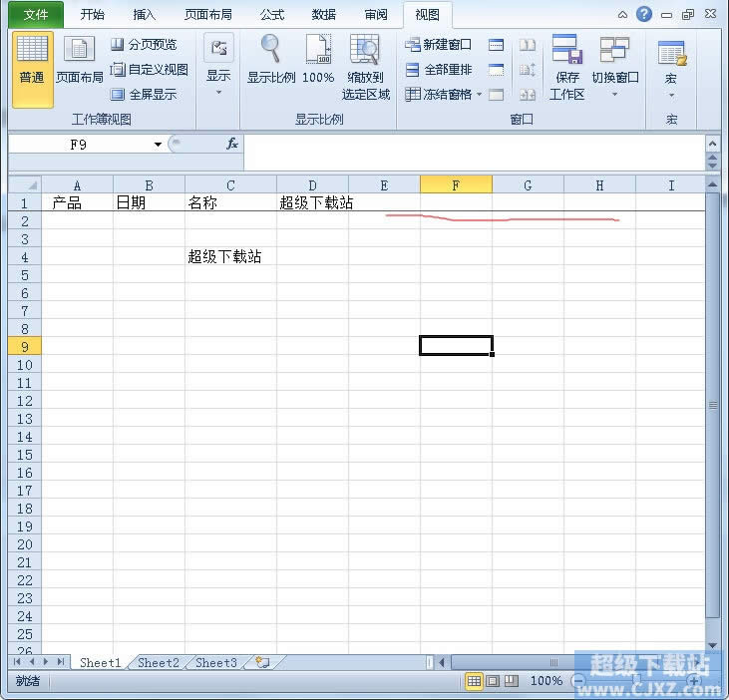Open a New Window (新建窗口)
This screenshot has height=700, width=729.
click(x=438, y=45)
